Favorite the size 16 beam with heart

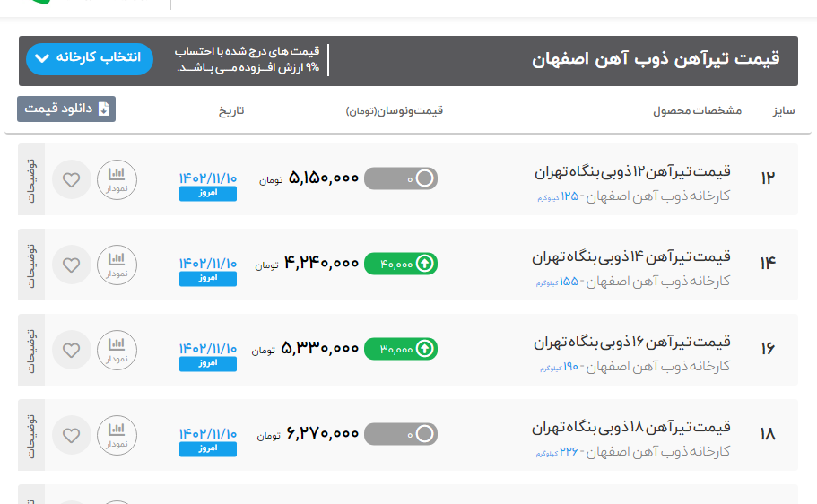point(72,350)
